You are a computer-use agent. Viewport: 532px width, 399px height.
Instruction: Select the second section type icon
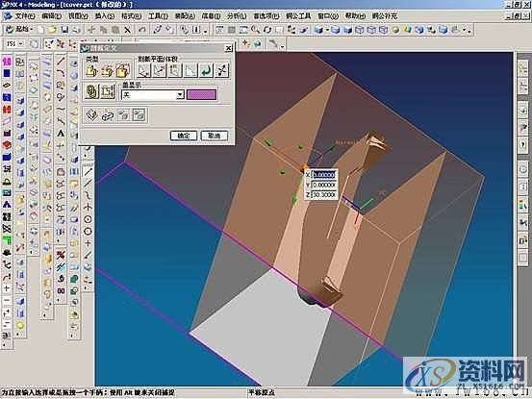[x=107, y=70]
